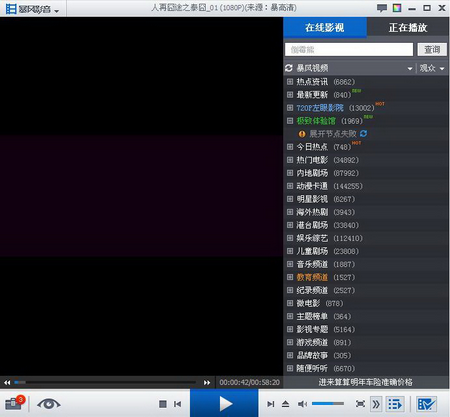Select the 随便听听 tree row
Screen dimensions: 450x417
366,368
